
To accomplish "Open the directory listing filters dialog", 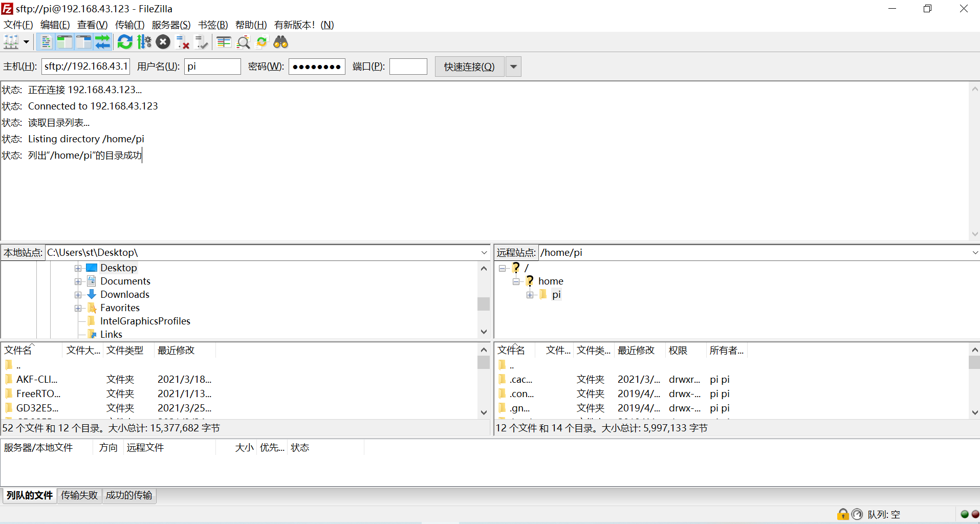I will [224, 42].
